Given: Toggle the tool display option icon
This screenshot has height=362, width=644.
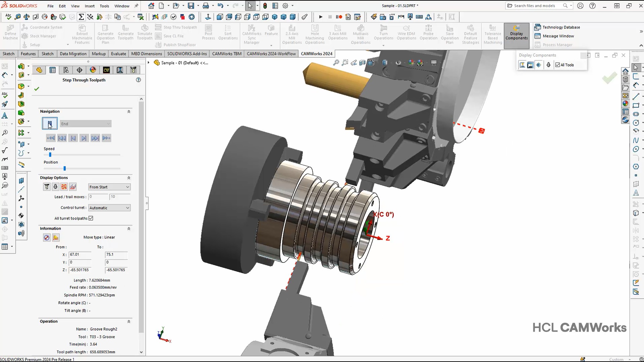Looking at the screenshot, I should pyautogui.click(x=47, y=187).
